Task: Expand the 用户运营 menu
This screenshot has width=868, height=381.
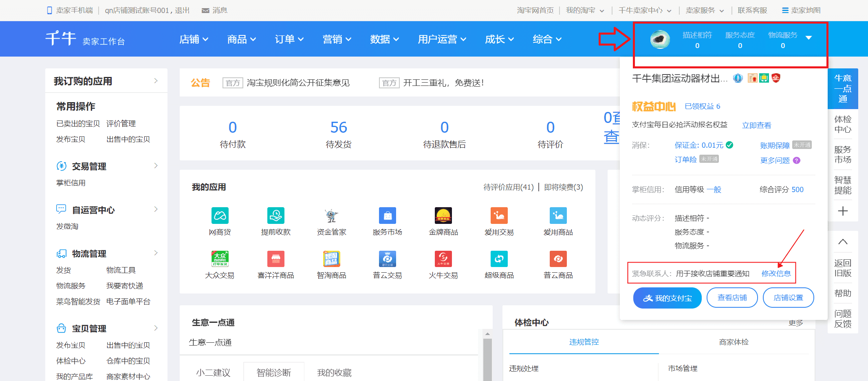Action: (x=442, y=39)
